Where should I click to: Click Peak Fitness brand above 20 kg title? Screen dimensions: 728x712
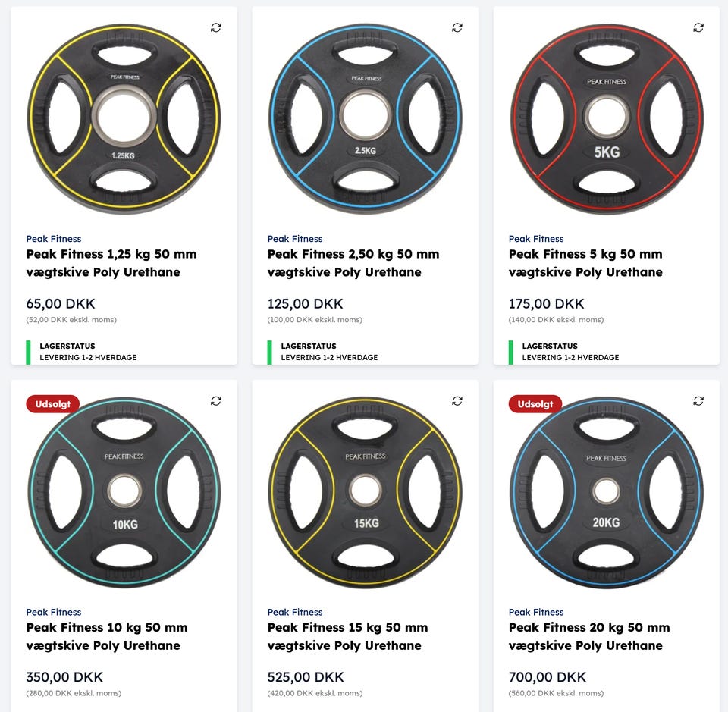pos(536,612)
